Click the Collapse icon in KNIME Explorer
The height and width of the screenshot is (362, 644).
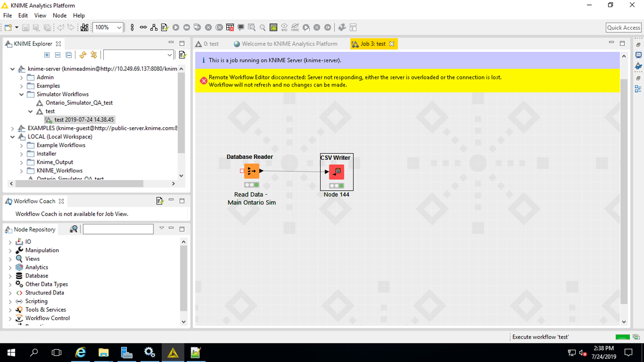click(x=57, y=55)
